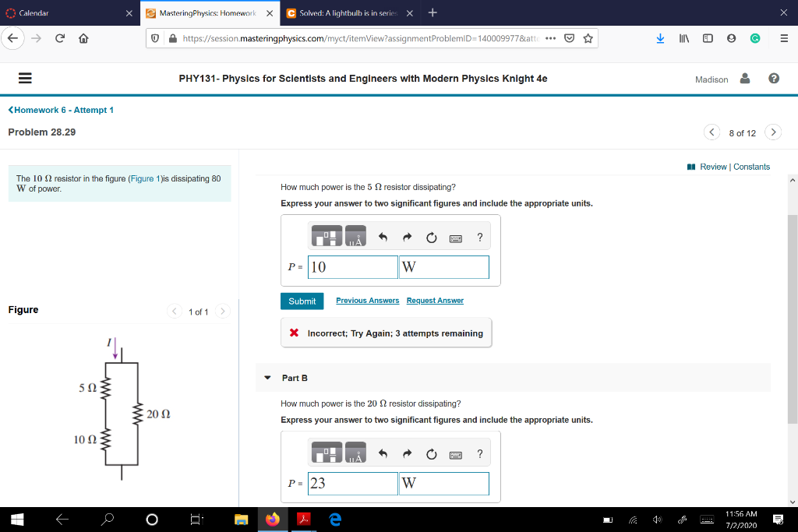Open equation toolbar help via question mark icon
The width and height of the screenshot is (798, 532).
point(480,237)
